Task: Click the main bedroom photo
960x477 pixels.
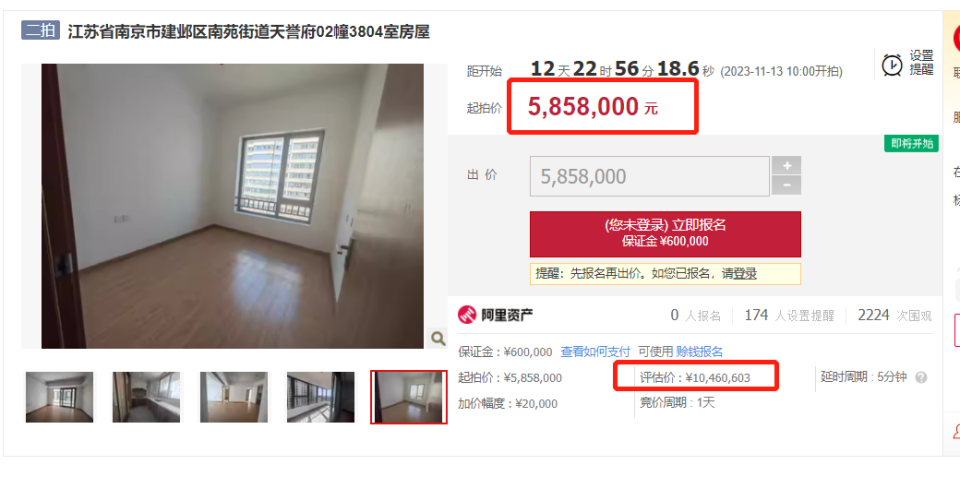Action: [233, 206]
